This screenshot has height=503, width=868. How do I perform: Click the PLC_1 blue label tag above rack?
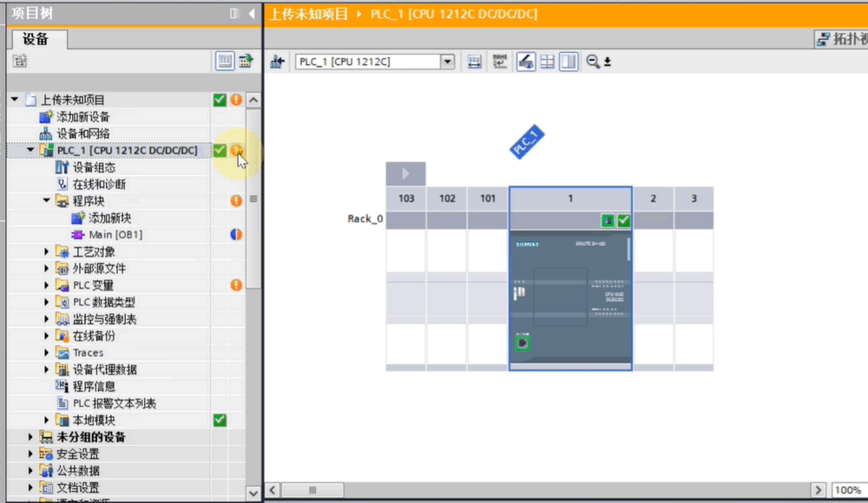tap(526, 142)
